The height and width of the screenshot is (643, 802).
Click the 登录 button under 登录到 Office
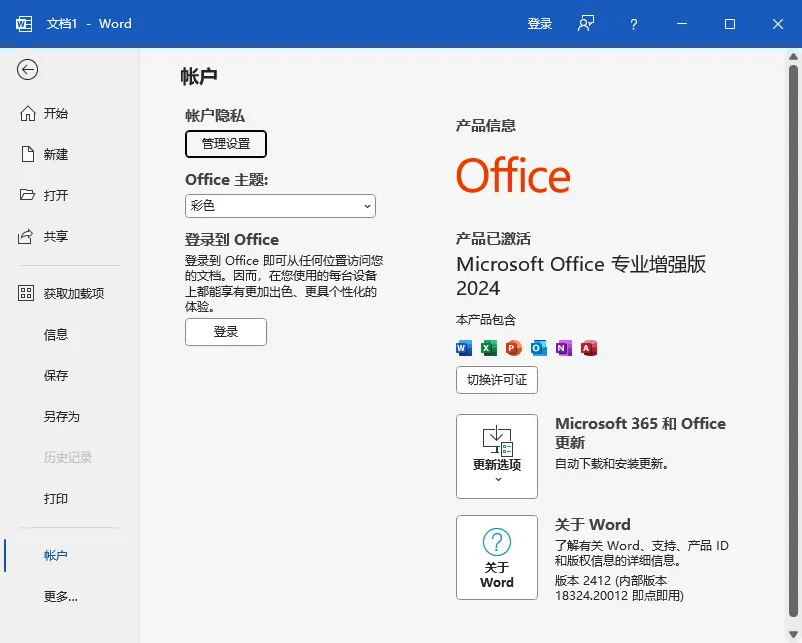[226, 332]
